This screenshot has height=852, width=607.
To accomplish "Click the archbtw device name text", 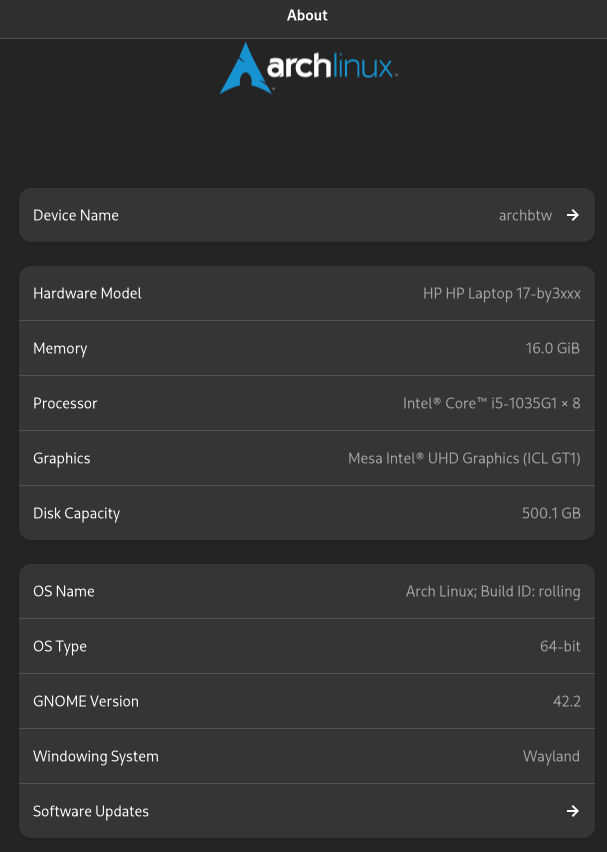I will pos(525,215).
